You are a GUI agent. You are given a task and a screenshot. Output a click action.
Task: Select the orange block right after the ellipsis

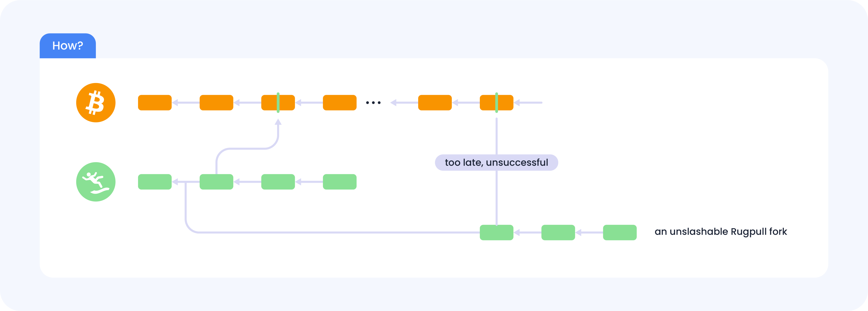tap(435, 103)
